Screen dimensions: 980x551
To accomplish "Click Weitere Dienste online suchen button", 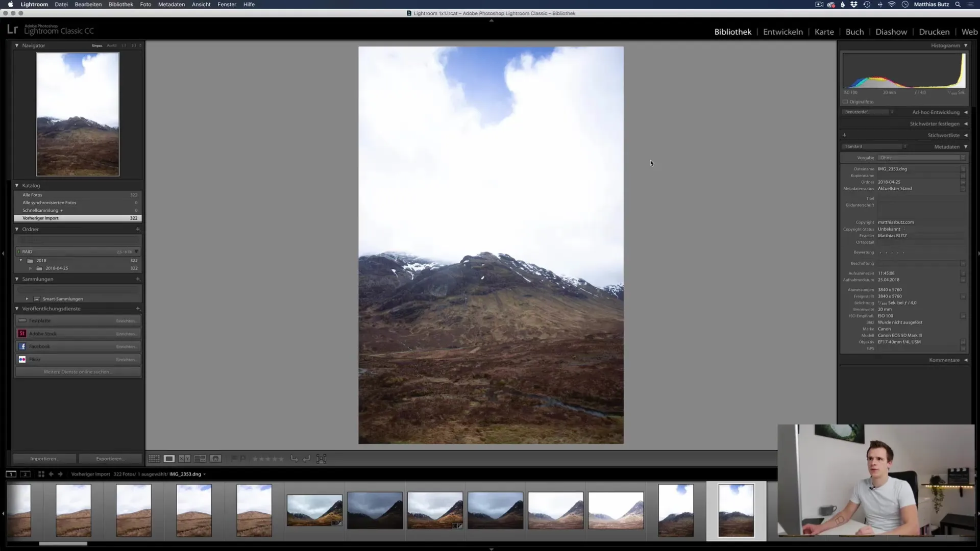I will 78,372.
